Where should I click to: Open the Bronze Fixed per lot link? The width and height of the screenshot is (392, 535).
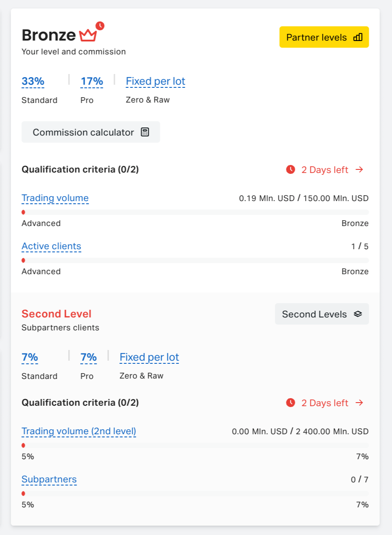coord(155,81)
